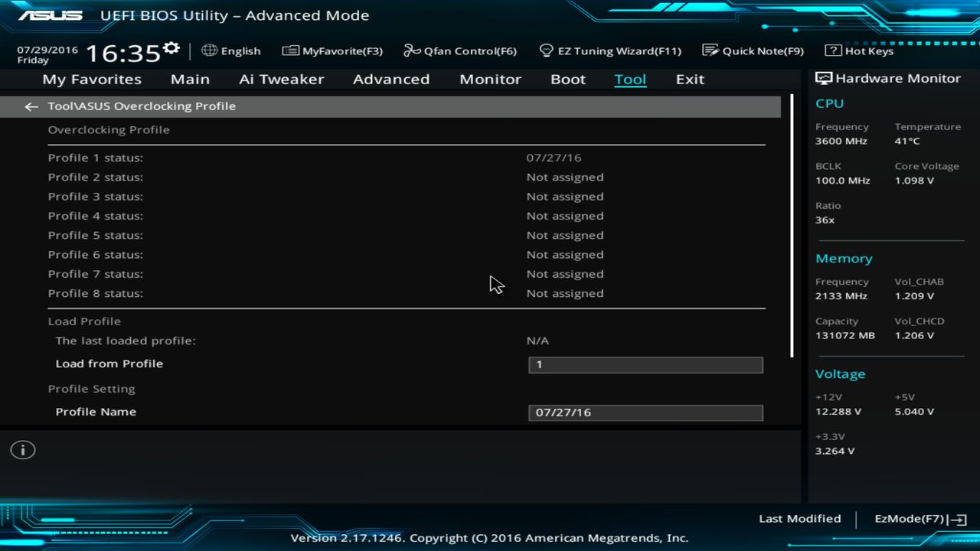Open the My Favorites tab
The image size is (980, 551).
pos(92,79)
